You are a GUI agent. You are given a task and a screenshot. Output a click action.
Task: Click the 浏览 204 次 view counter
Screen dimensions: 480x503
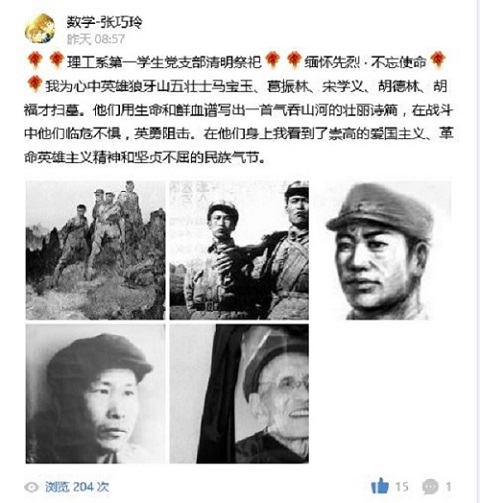pyautogui.click(x=77, y=487)
